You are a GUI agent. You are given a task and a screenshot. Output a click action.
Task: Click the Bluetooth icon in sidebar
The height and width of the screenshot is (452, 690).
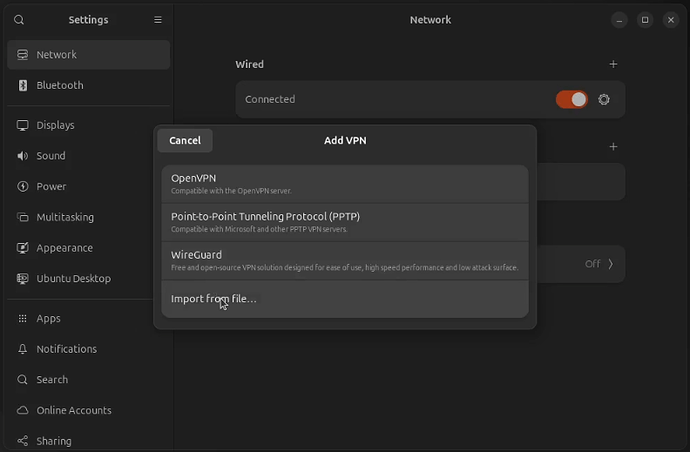click(22, 86)
